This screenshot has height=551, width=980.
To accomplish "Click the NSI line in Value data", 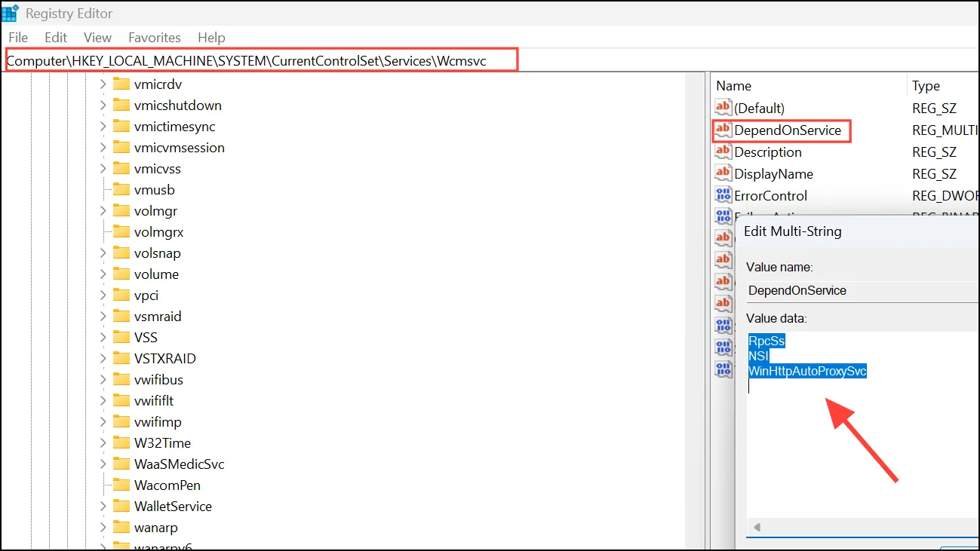I will [758, 356].
